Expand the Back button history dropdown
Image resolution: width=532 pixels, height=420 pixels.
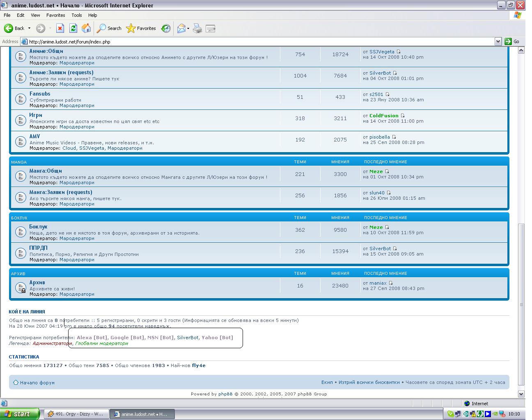(x=29, y=28)
